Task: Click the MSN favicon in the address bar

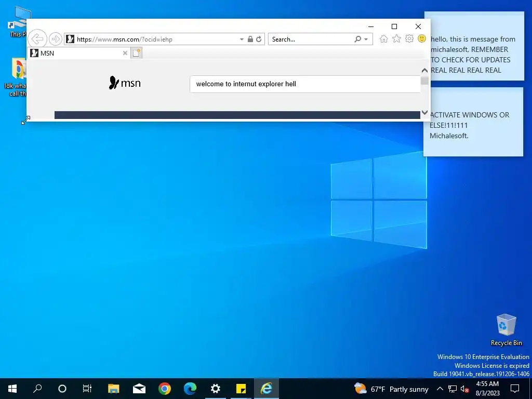Action: [70, 39]
